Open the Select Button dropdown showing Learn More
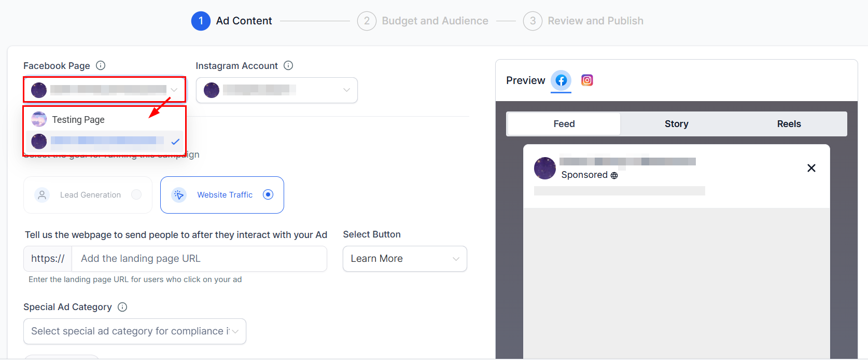This screenshot has width=868, height=364. [405, 259]
